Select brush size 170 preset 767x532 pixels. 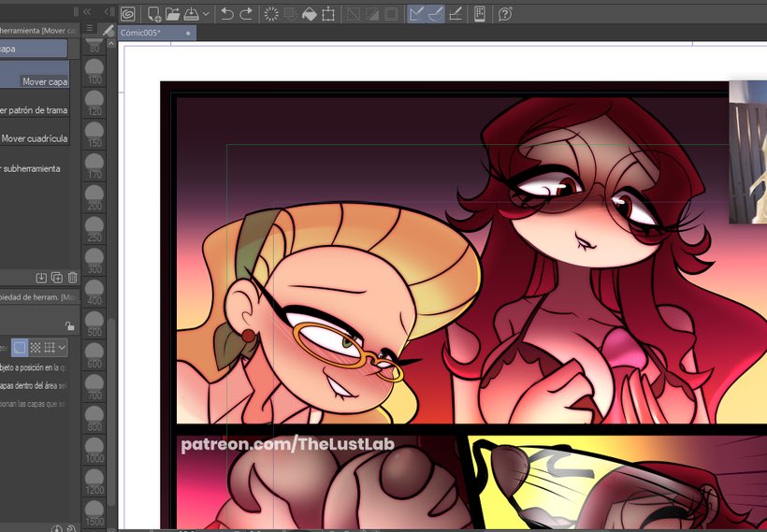click(94, 166)
